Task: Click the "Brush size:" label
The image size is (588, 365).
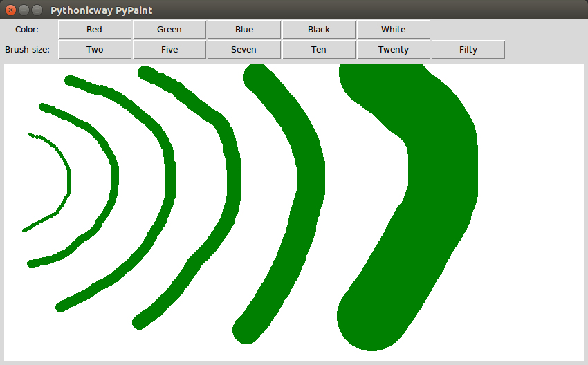Action: pyautogui.click(x=27, y=50)
